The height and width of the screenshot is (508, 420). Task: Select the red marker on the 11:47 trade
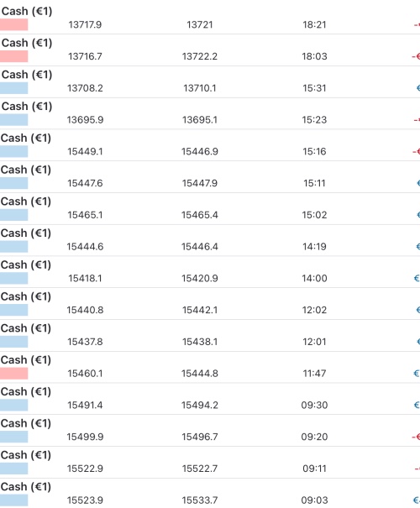pos(14,373)
